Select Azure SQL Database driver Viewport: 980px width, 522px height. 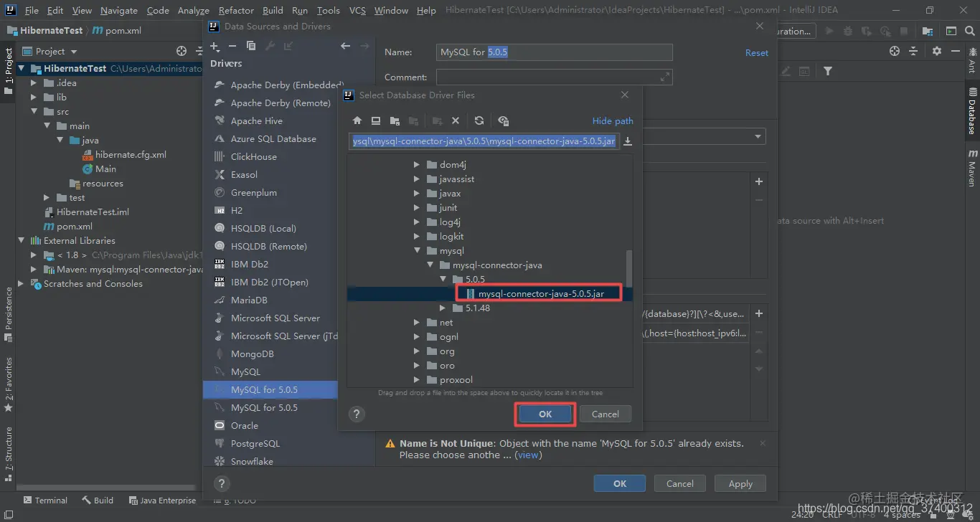pyautogui.click(x=273, y=139)
